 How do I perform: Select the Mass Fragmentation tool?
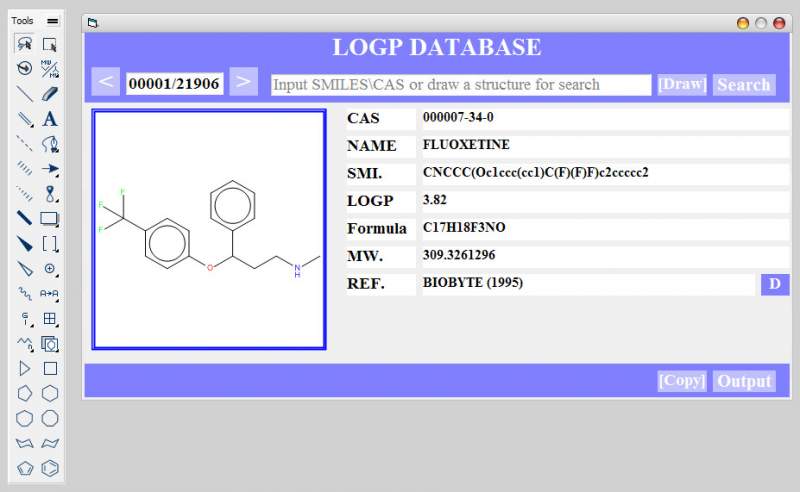point(49,68)
